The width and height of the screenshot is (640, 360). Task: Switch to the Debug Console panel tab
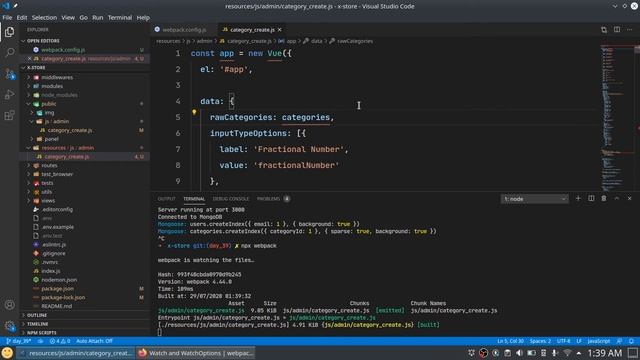[231, 199]
